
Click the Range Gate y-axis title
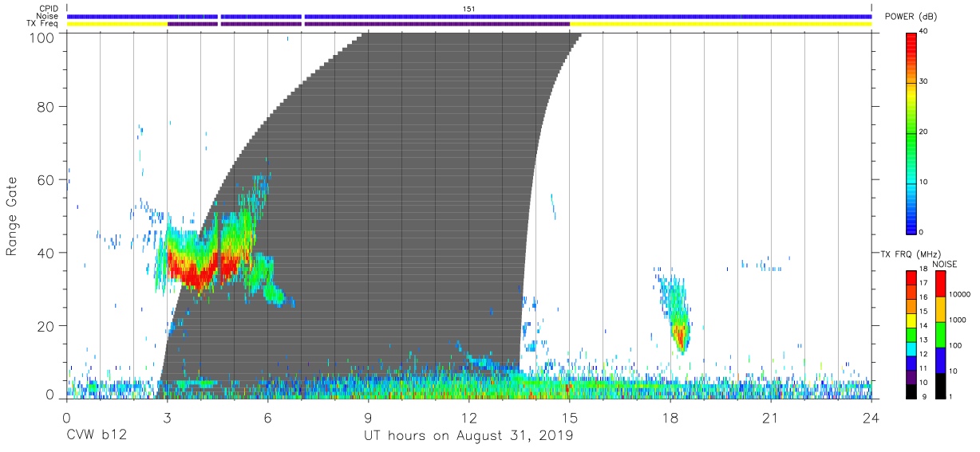click(x=12, y=216)
